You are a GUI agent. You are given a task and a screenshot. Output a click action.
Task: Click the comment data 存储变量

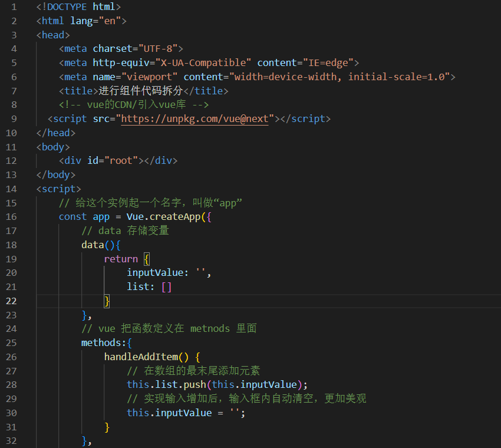tap(125, 230)
